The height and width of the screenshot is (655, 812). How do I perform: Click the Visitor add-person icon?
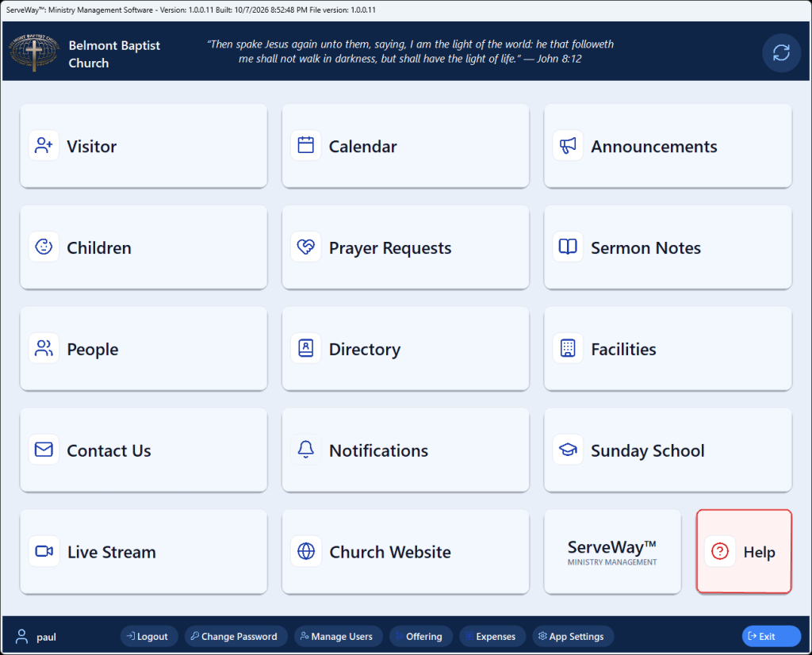pyautogui.click(x=44, y=145)
